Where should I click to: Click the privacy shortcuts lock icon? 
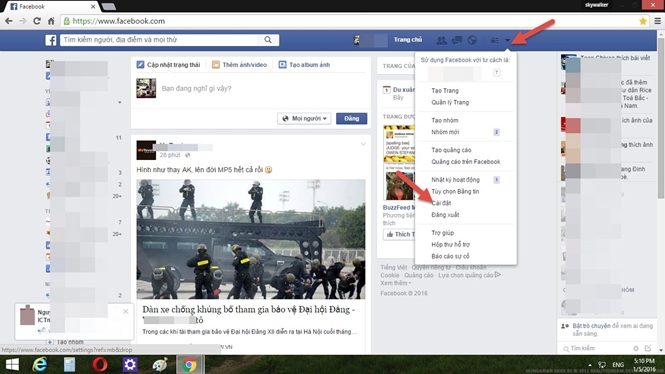[x=495, y=40]
